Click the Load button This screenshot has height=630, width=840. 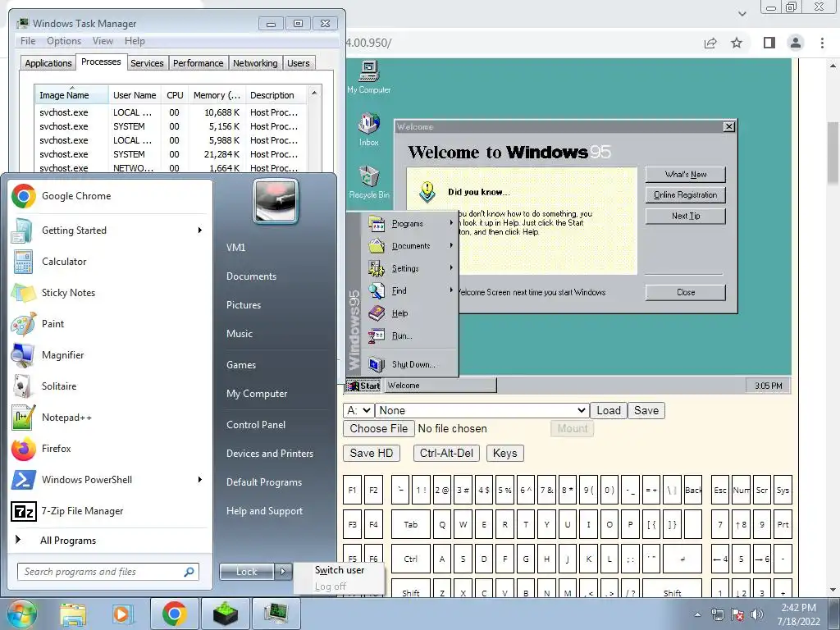(x=608, y=410)
